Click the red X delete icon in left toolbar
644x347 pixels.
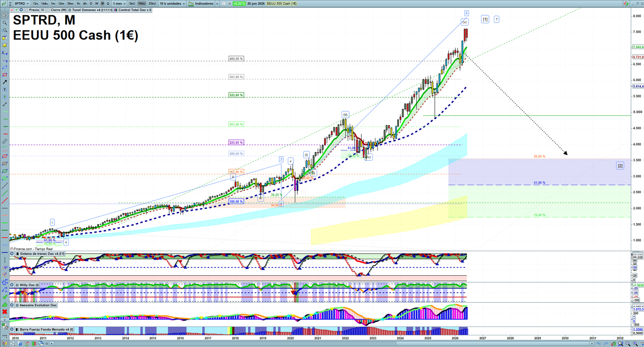click(x=5, y=312)
